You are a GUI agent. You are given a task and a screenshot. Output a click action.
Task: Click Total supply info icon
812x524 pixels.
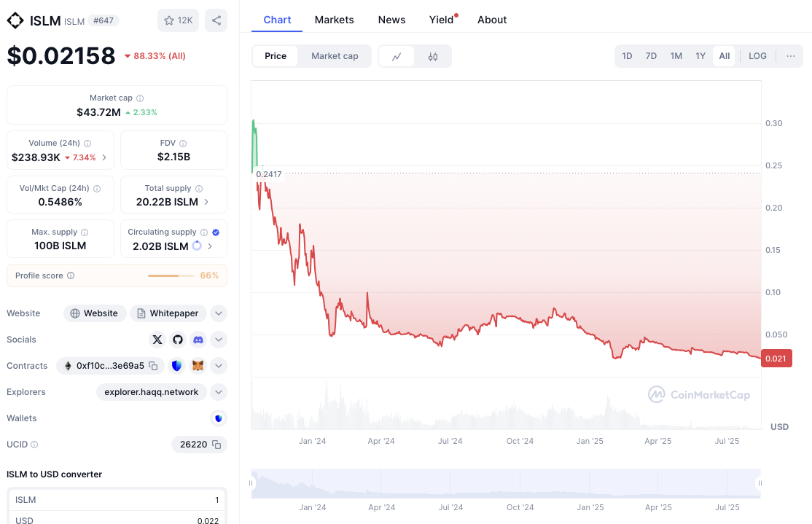pyautogui.click(x=199, y=189)
